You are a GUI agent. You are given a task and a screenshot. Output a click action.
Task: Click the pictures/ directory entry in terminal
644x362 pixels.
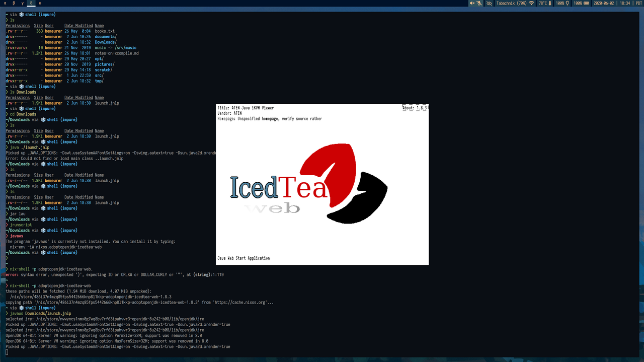105,64
